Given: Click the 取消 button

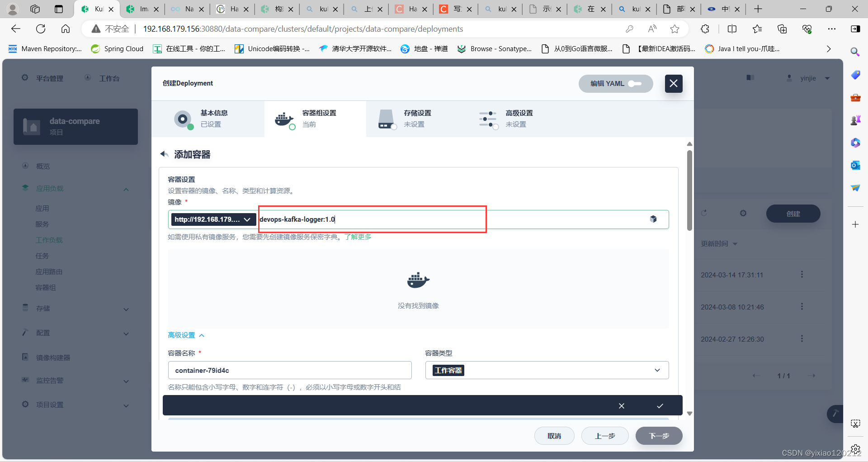Looking at the screenshot, I should coord(554,436).
